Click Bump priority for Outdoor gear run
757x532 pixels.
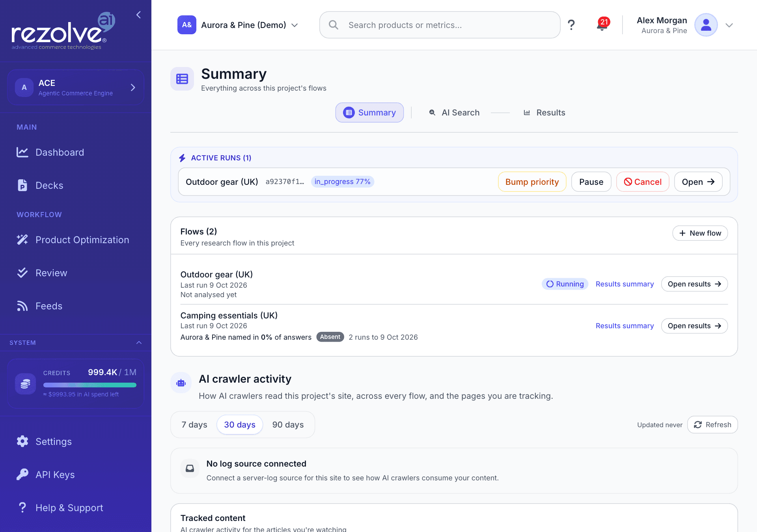point(532,182)
